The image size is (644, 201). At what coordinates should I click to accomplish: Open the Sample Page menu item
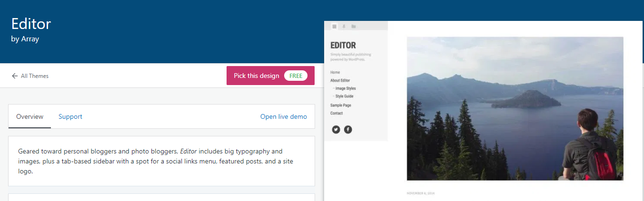(x=341, y=105)
